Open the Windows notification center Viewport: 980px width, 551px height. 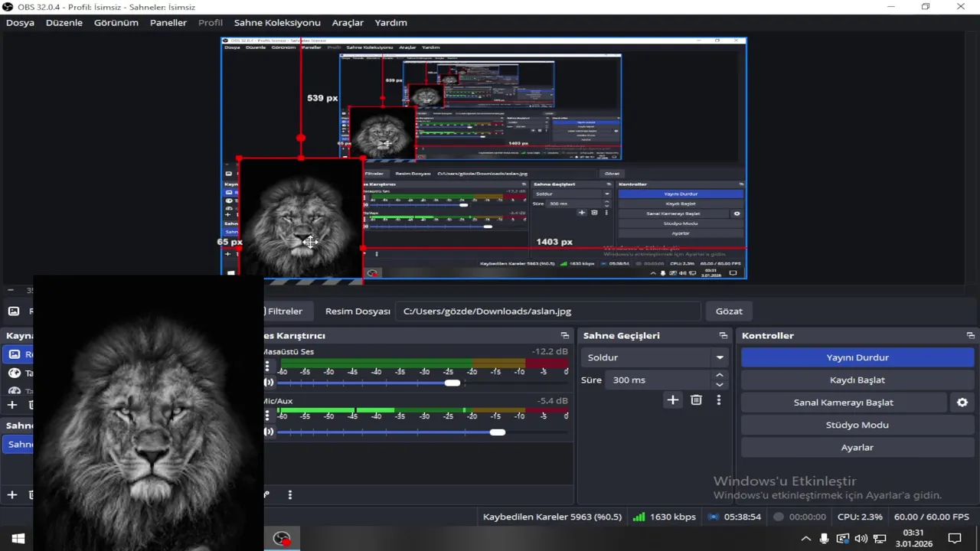point(955,539)
